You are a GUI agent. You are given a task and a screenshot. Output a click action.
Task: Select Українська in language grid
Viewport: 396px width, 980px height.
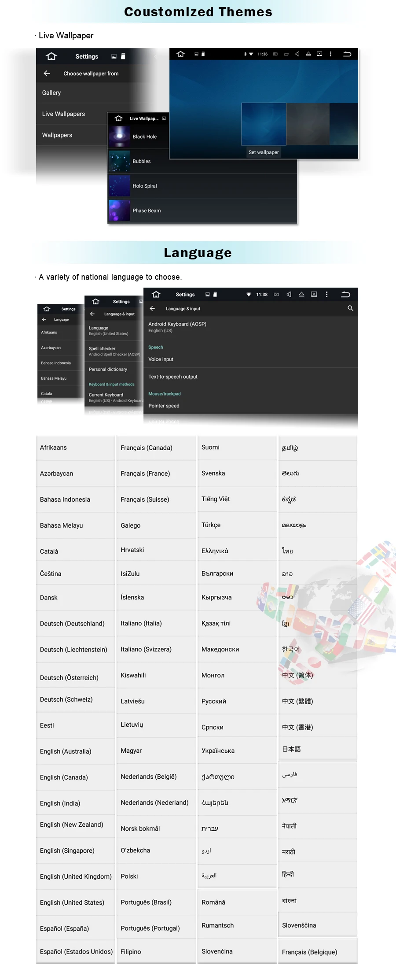237,751
